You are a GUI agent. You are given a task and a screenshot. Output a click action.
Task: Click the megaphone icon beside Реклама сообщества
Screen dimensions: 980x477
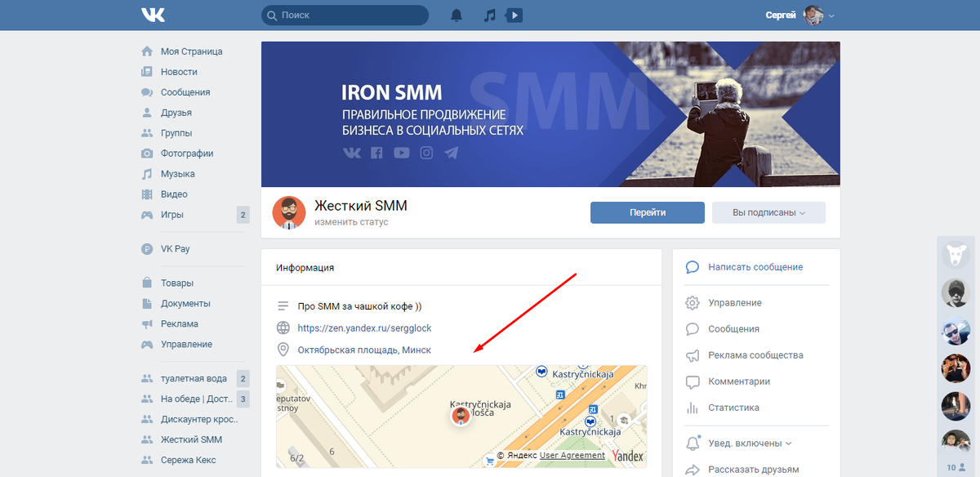[x=693, y=355]
